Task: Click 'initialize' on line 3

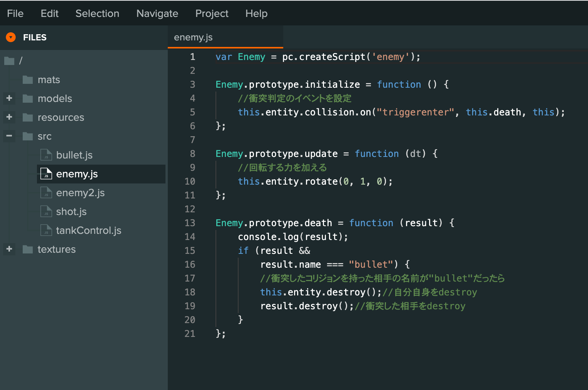Action: point(332,85)
